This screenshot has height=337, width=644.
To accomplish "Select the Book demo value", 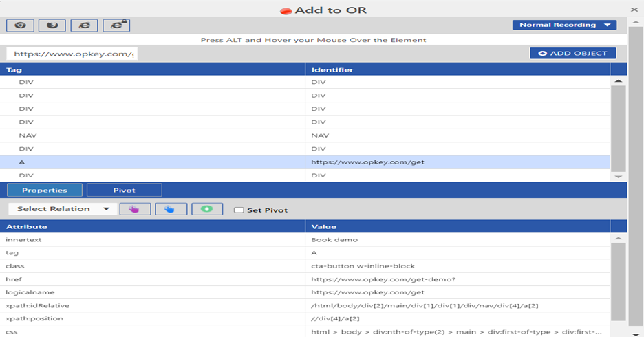I will [458, 240].
